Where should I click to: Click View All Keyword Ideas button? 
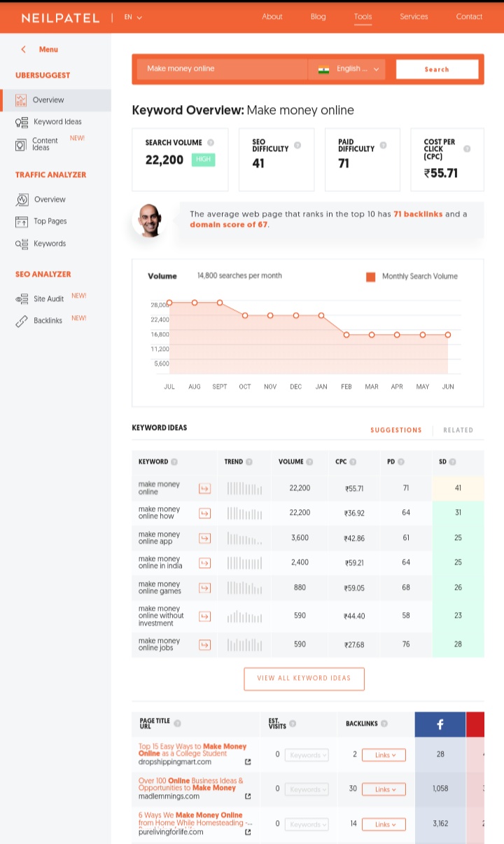(x=304, y=679)
